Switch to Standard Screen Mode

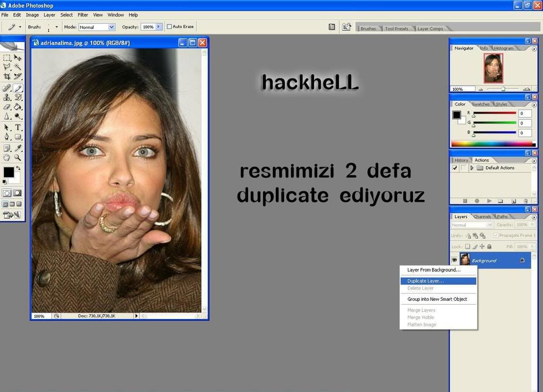point(5,204)
